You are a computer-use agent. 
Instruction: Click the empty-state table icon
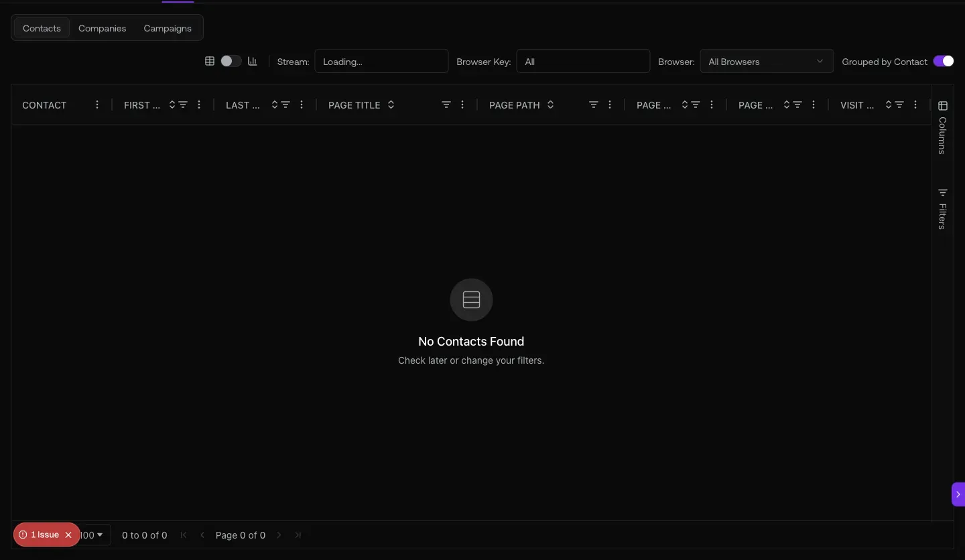coord(471,299)
